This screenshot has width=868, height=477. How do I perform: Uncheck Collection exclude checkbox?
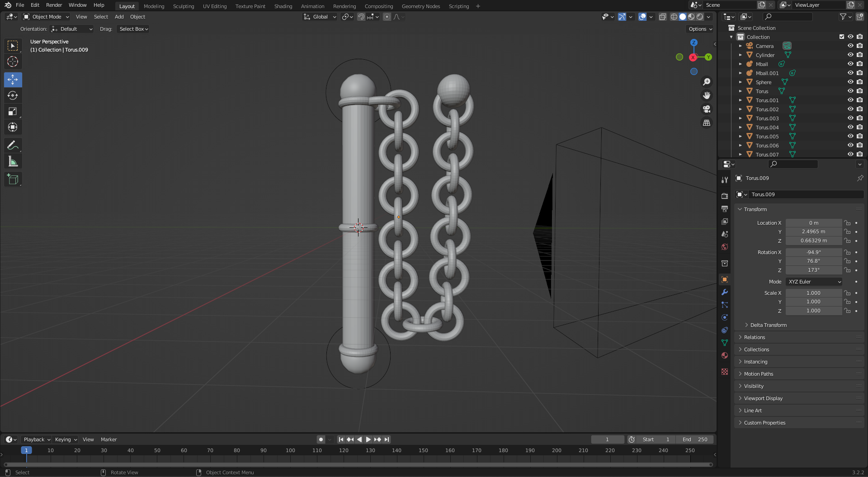[x=841, y=37]
